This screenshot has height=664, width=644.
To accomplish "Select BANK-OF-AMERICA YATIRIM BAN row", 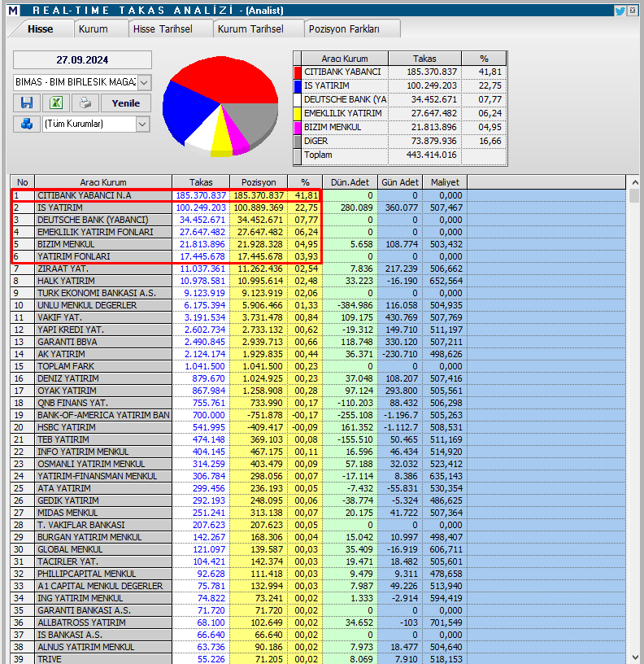I will 318,415.
